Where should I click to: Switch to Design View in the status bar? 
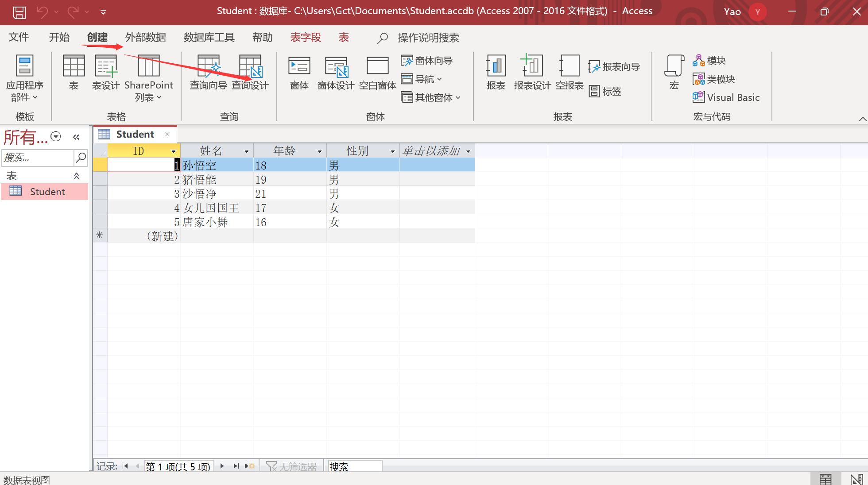point(856,479)
